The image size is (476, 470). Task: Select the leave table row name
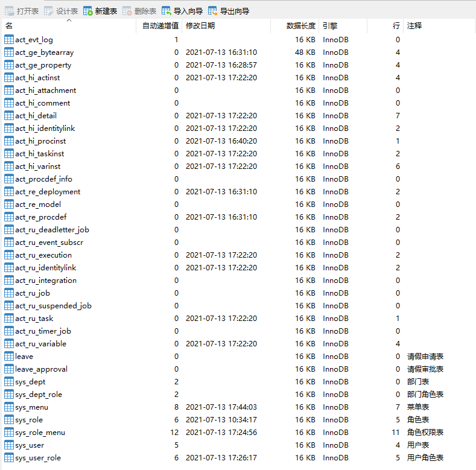click(24, 357)
